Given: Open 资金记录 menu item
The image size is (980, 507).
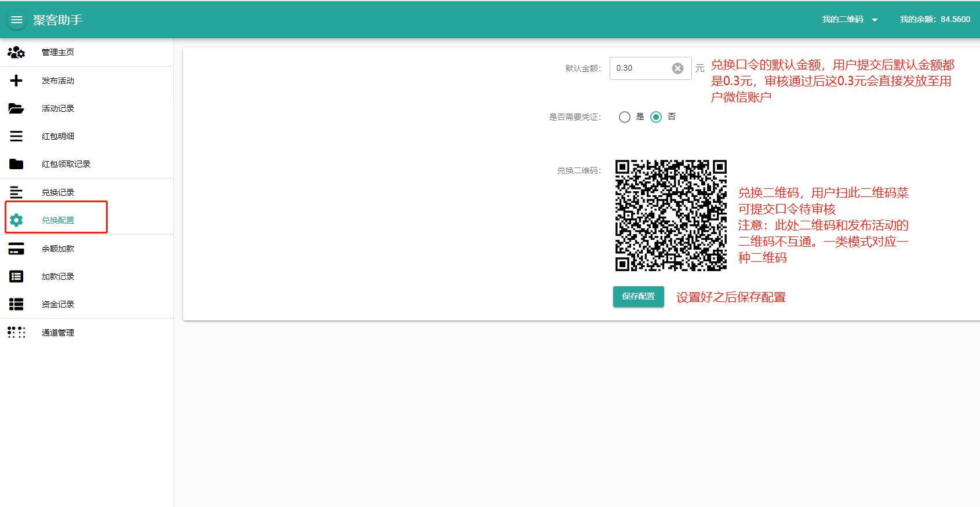Looking at the screenshot, I should (x=87, y=304).
